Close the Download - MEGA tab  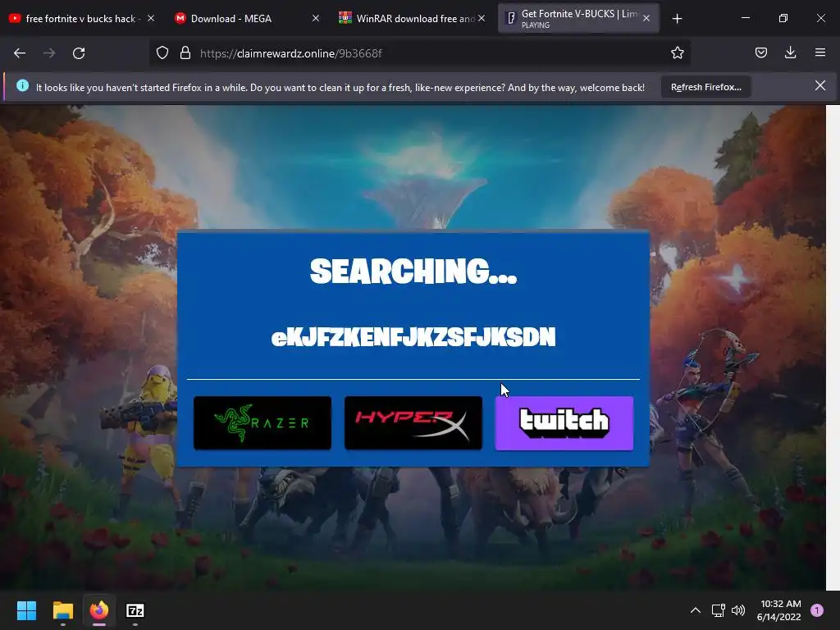pos(316,18)
